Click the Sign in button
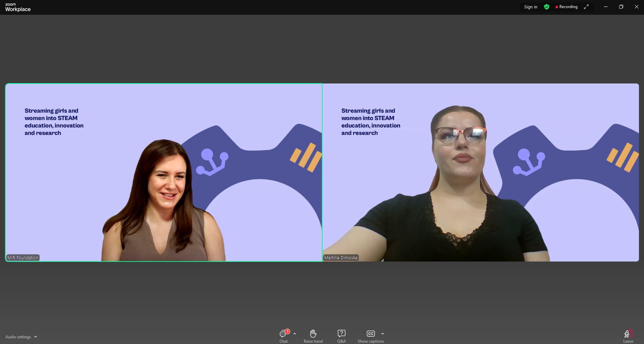Screen dimensions: 644x344 coord(531,7)
